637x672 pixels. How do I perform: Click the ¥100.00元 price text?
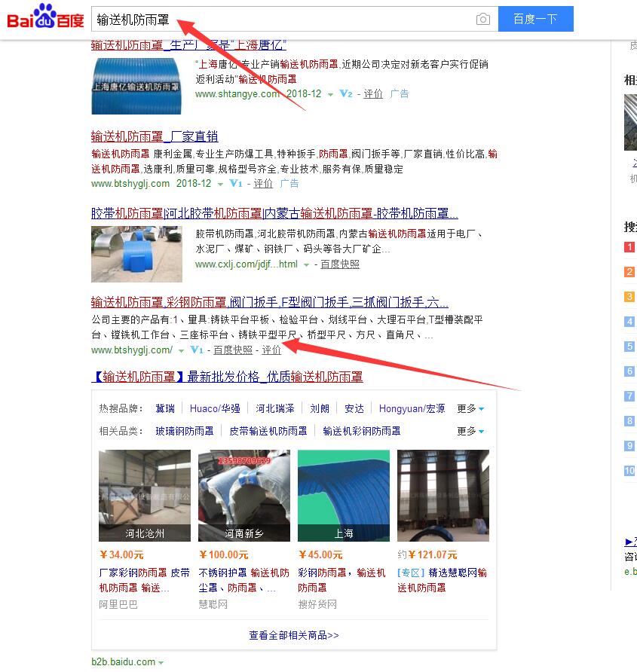(223, 555)
